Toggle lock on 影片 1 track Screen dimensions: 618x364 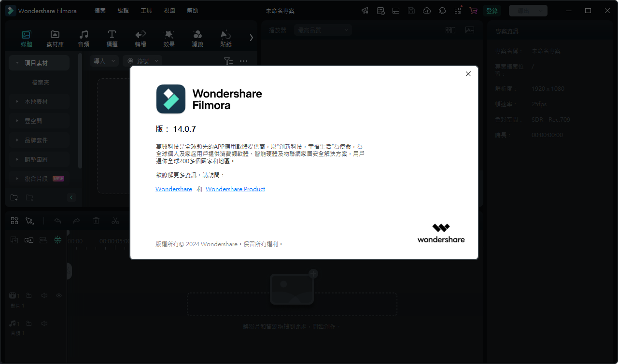click(x=29, y=295)
